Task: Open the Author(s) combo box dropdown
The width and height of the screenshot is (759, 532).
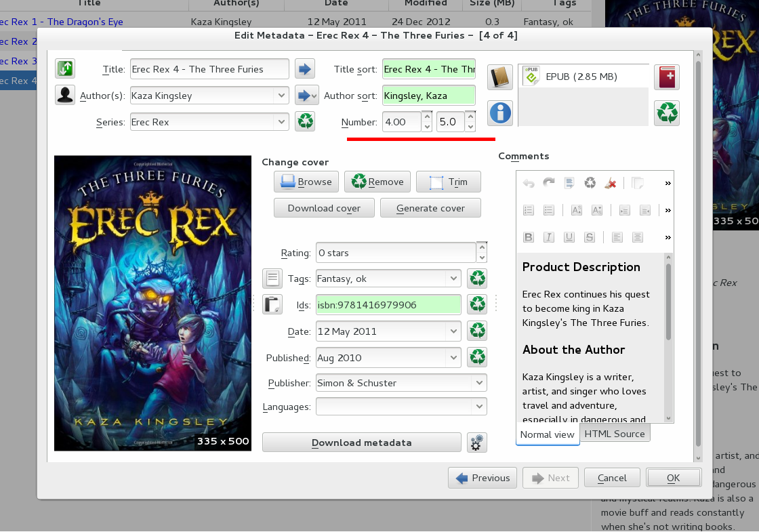Action: (x=281, y=96)
